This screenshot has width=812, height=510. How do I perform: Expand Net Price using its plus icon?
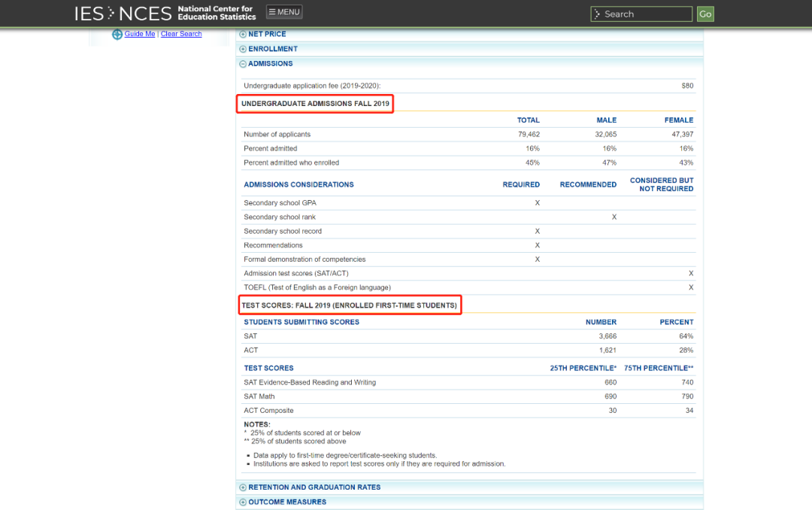coord(243,35)
